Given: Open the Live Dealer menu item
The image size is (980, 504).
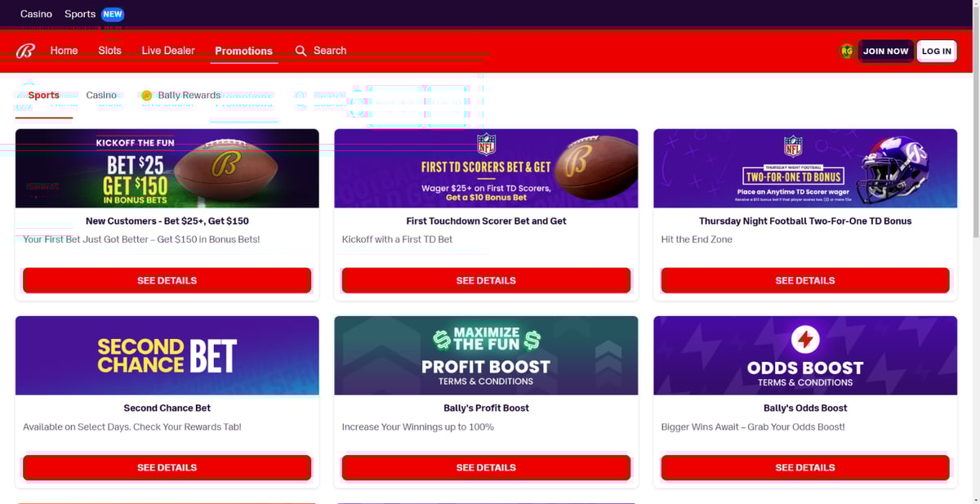Looking at the screenshot, I should (168, 51).
